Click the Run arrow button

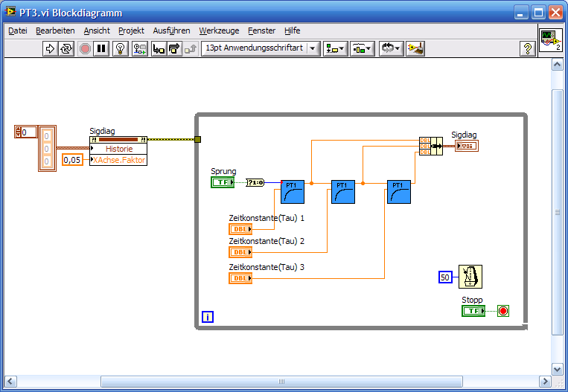(50, 48)
